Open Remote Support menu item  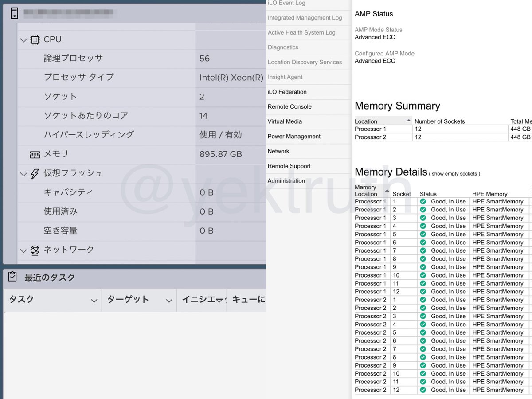pyautogui.click(x=289, y=166)
